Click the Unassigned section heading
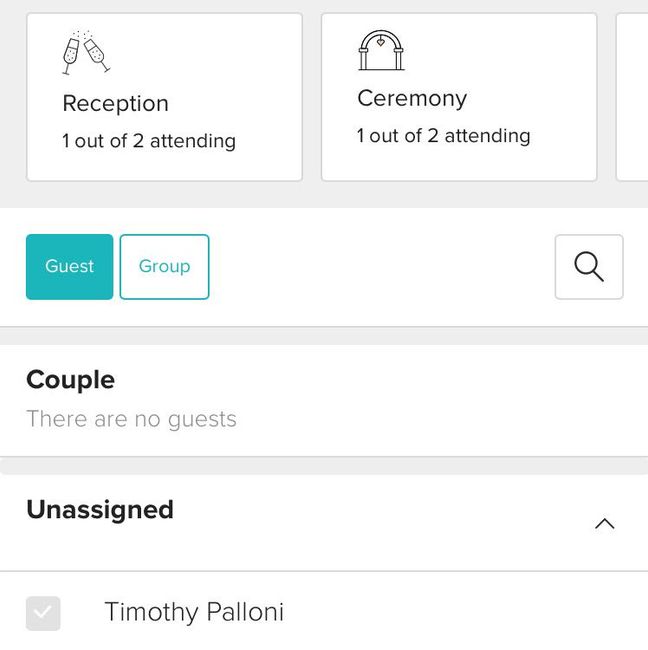The width and height of the screenshot is (648, 650). click(100, 510)
